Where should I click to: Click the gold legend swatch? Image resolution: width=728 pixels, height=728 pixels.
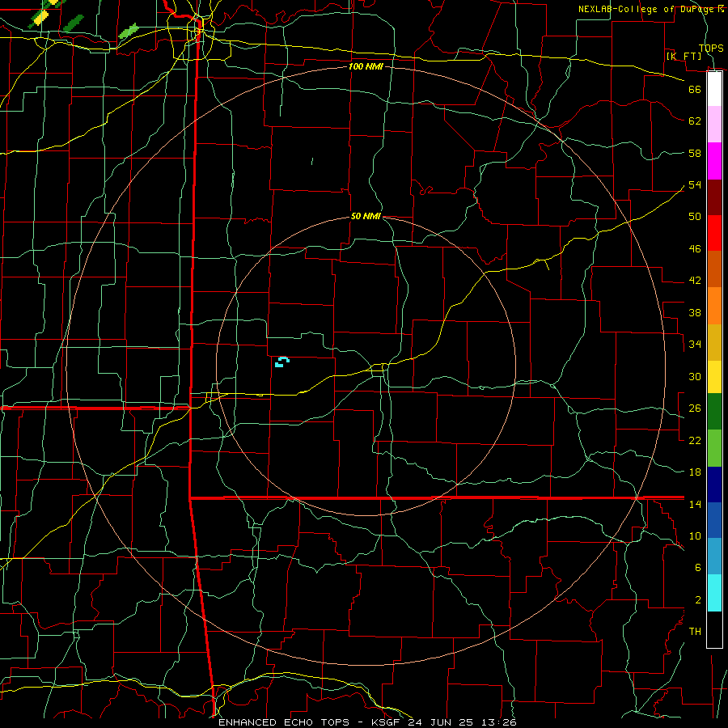[x=714, y=342]
